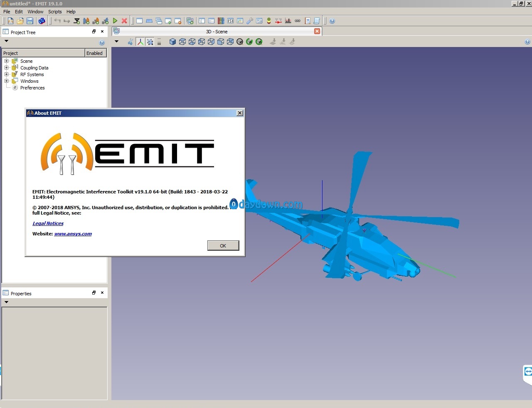
Task: Open the 3D Scene toolbar dropdown arrow
Action: pyautogui.click(x=116, y=41)
